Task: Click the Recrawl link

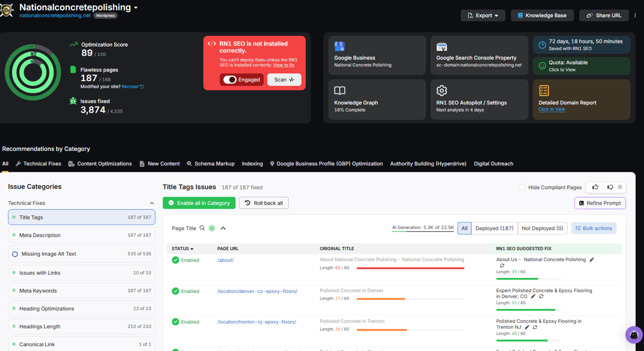Action: pos(132,86)
